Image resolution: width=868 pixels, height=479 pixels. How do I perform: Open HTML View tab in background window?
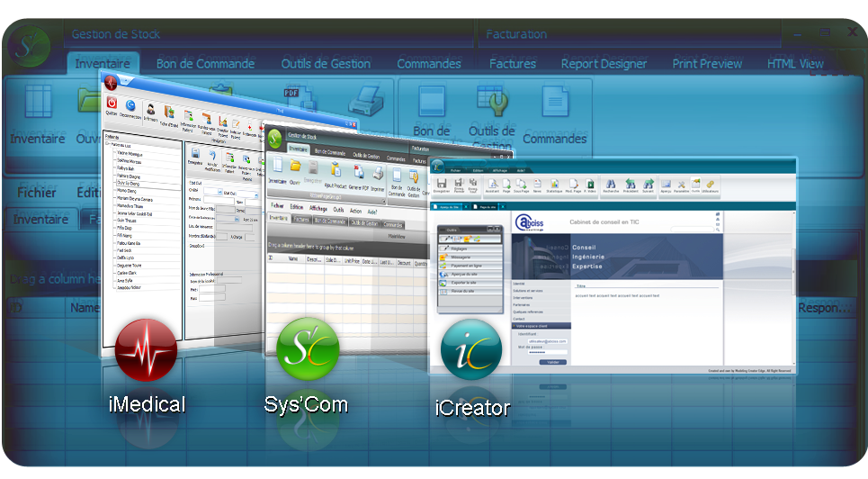tap(795, 64)
